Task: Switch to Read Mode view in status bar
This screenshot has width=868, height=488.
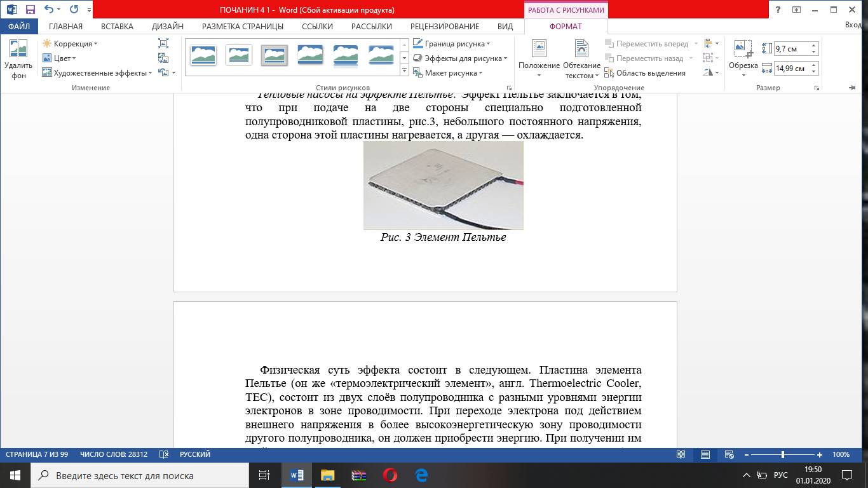Action: pyautogui.click(x=681, y=455)
